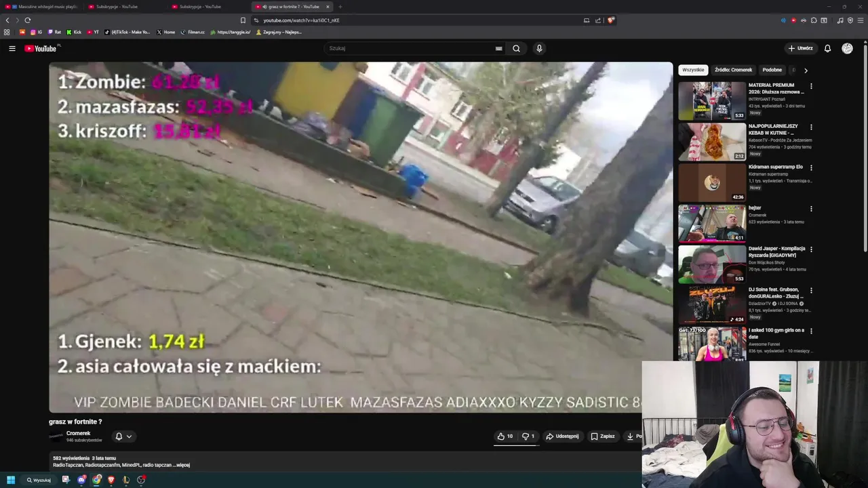Select the Wszystkie filter chip
868x488 pixels.
pos(693,70)
